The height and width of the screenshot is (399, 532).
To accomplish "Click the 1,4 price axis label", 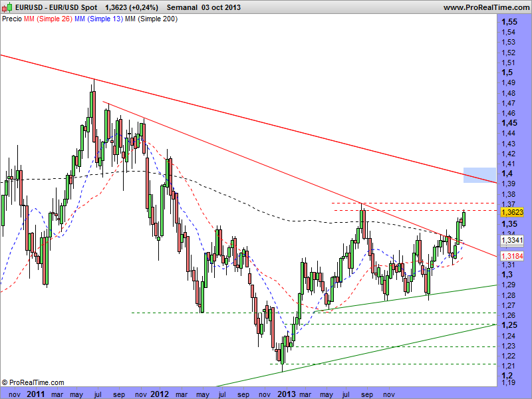I will click(507, 174).
